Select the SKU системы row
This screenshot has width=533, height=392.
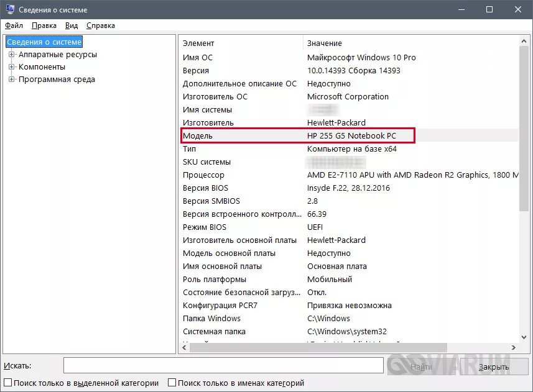[x=349, y=162]
